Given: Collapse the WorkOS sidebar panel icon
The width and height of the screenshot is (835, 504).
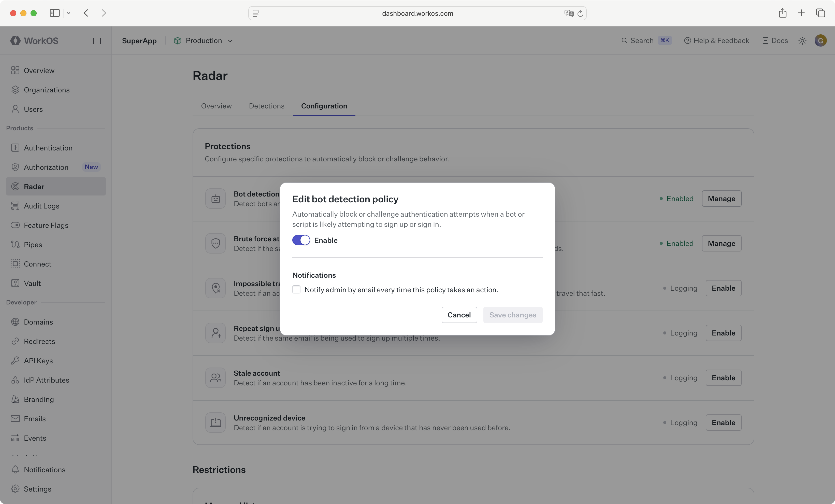Looking at the screenshot, I should [x=97, y=41].
